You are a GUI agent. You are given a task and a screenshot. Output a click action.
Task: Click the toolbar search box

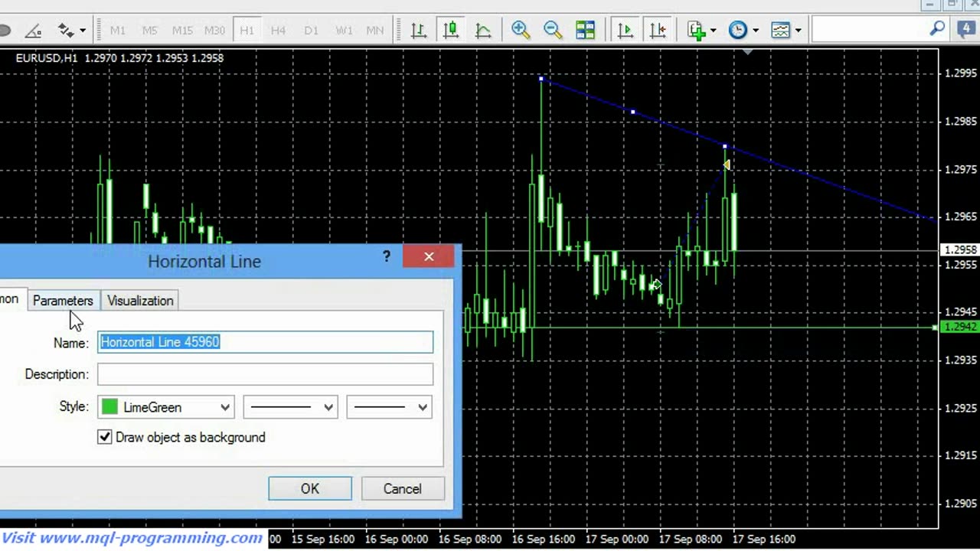[880, 30]
